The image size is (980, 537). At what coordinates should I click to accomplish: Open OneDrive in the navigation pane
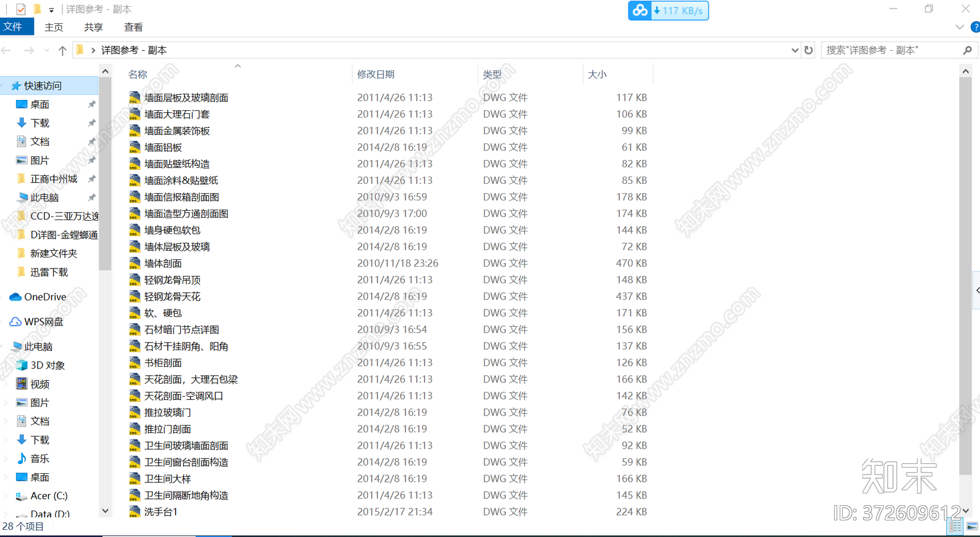coord(45,297)
